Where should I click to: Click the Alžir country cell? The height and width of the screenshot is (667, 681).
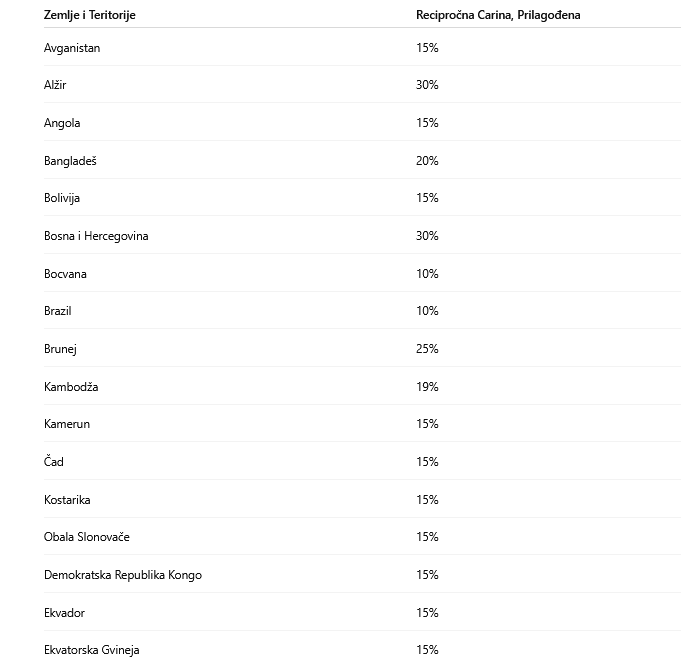[x=55, y=85]
